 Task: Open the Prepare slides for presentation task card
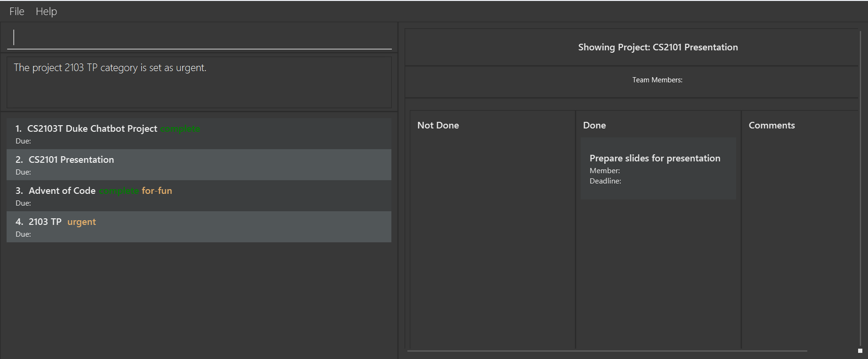tap(658, 168)
